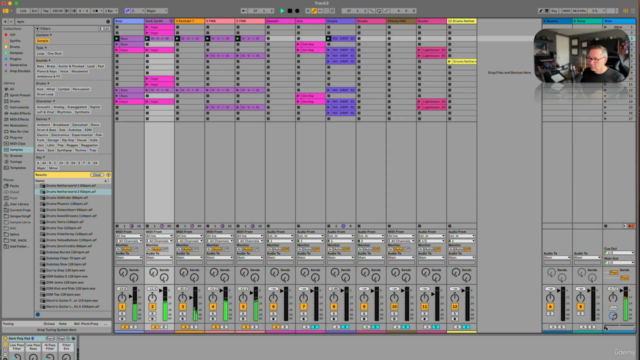Screen dimensions: 640x360
Task: Open the Templates library category
Action: click(x=18, y=168)
